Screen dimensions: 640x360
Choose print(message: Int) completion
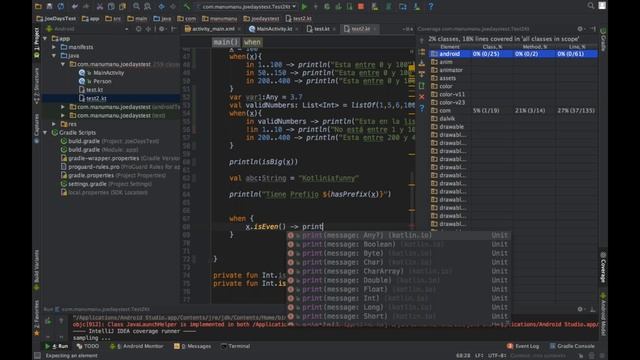coord(398,298)
